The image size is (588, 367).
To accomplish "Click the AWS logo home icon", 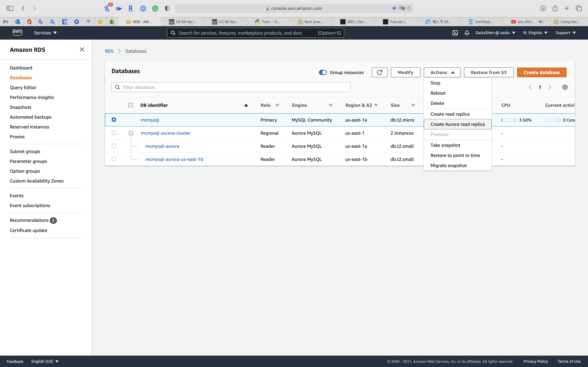I will (x=17, y=33).
